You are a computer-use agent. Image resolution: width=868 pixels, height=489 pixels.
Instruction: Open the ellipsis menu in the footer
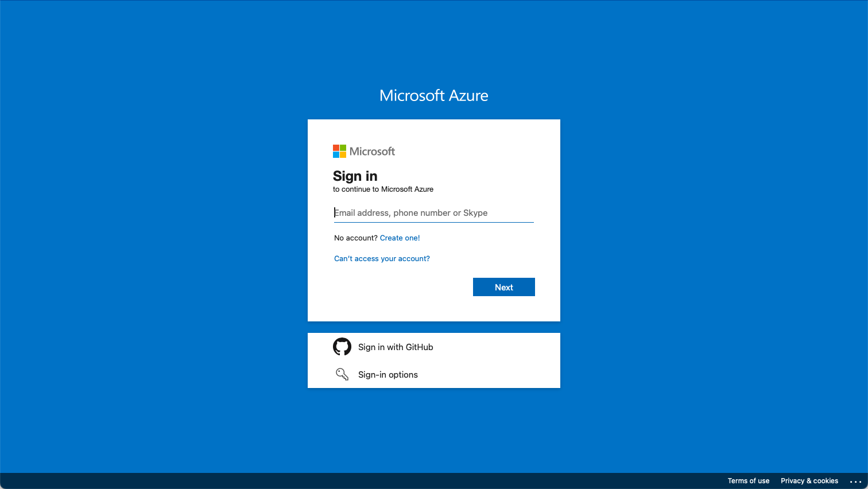(x=855, y=482)
